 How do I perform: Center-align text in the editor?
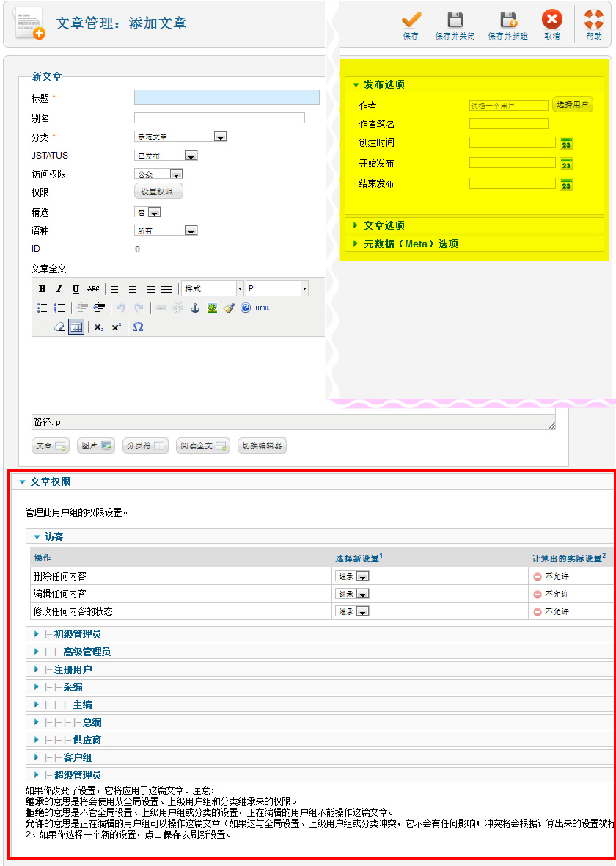133,289
